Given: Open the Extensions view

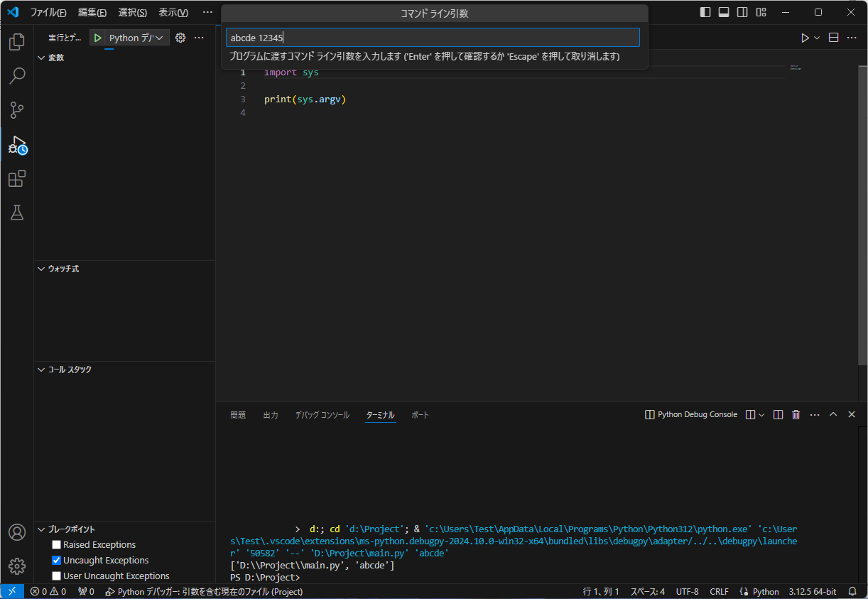Looking at the screenshot, I should [16, 178].
